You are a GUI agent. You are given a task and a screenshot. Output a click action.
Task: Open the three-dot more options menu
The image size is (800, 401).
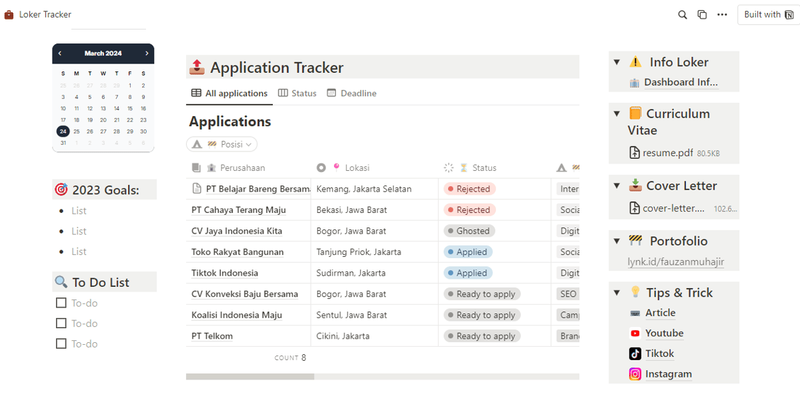pyautogui.click(x=722, y=15)
